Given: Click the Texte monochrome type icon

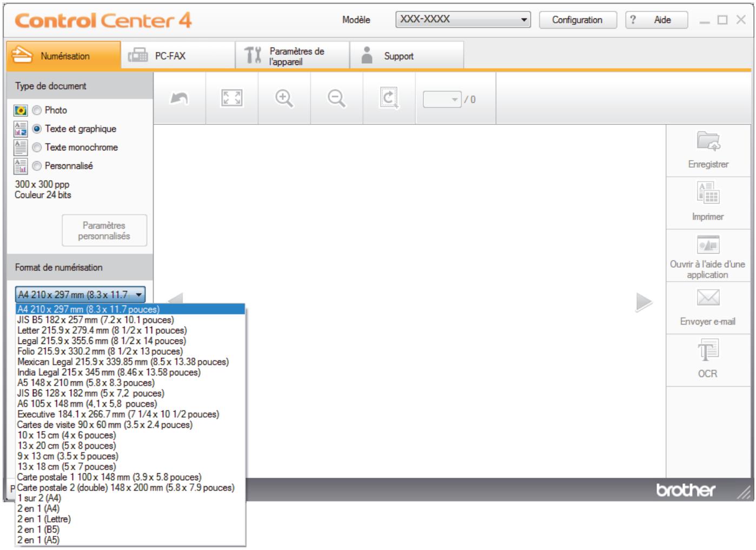Looking at the screenshot, I should [x=21, y=147].
